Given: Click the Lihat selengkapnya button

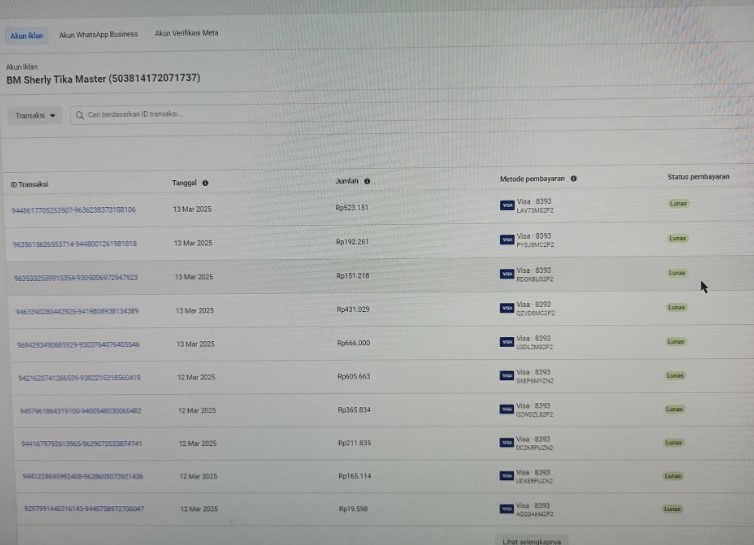Looking at the screenshot, I should point(531,540).
